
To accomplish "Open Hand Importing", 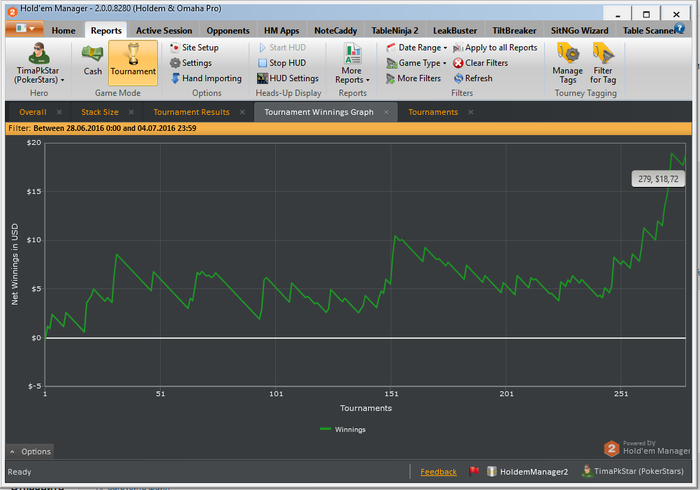I will tap(206, 78).
